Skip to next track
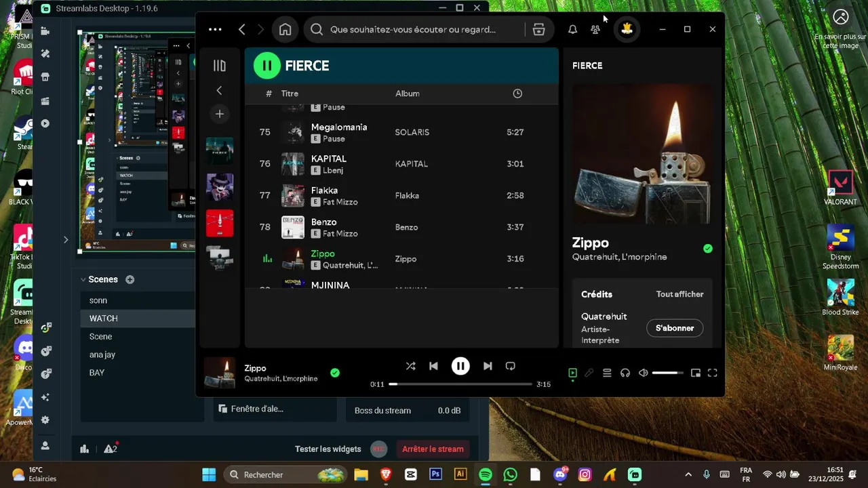The image size is (868, 488). point(488,366)
